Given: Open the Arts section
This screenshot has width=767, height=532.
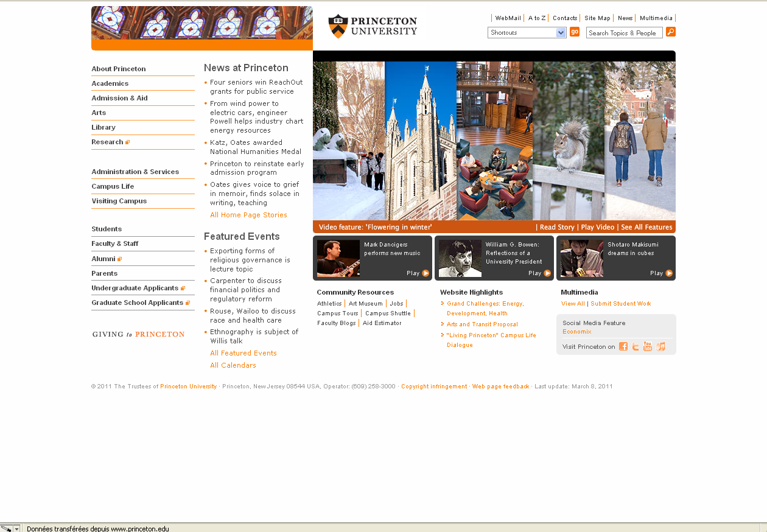Looking at the screenshot, I should (x=99, y=113).
